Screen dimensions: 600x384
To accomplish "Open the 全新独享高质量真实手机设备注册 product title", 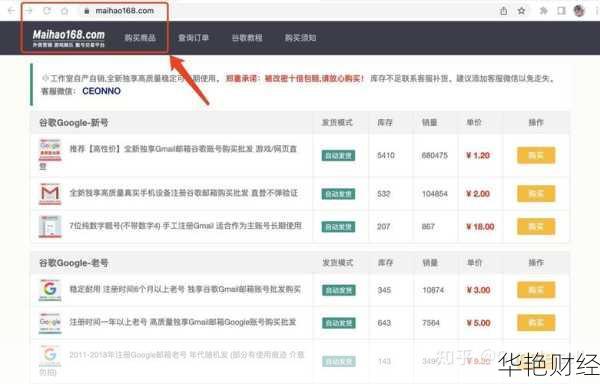I will [183, 193].
